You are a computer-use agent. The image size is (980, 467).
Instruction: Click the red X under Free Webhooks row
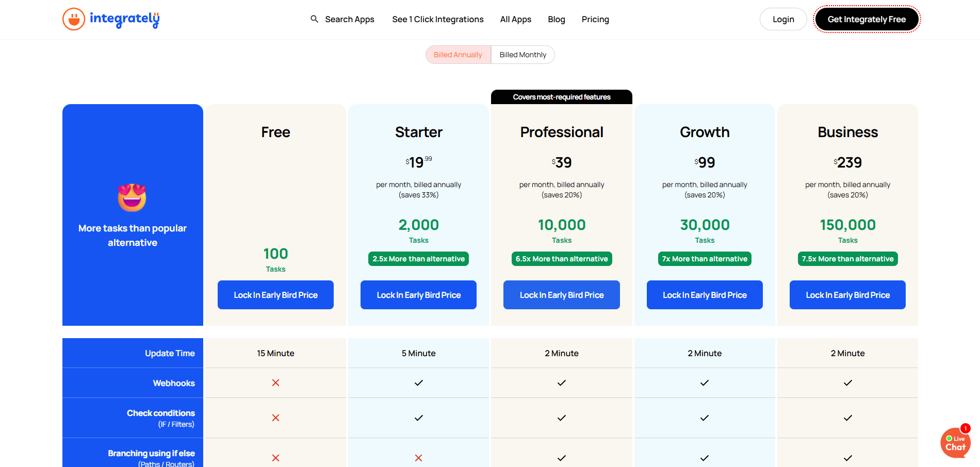click(x=275, y=382)
